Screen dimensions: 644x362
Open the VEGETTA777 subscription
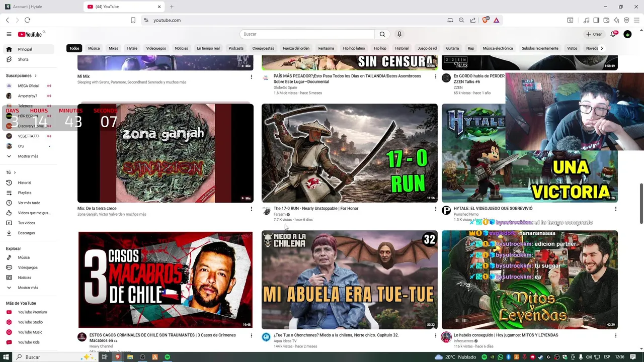click(x=29, y=136)
